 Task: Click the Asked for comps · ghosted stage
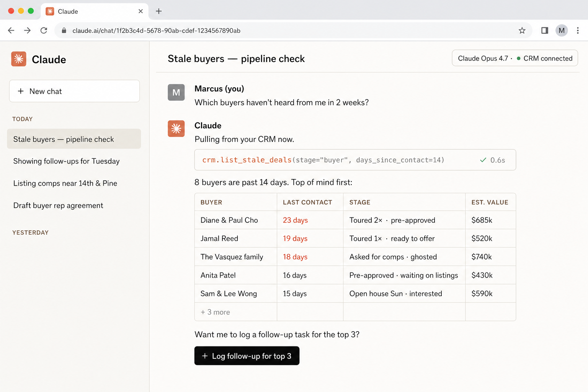pyautogui.click(x=393, y=257)
